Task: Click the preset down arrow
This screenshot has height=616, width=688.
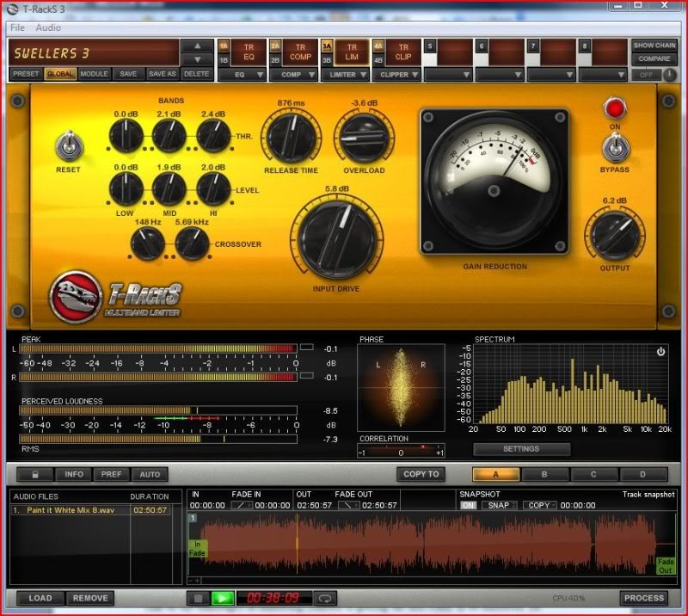Action: [x=198, y=59]
